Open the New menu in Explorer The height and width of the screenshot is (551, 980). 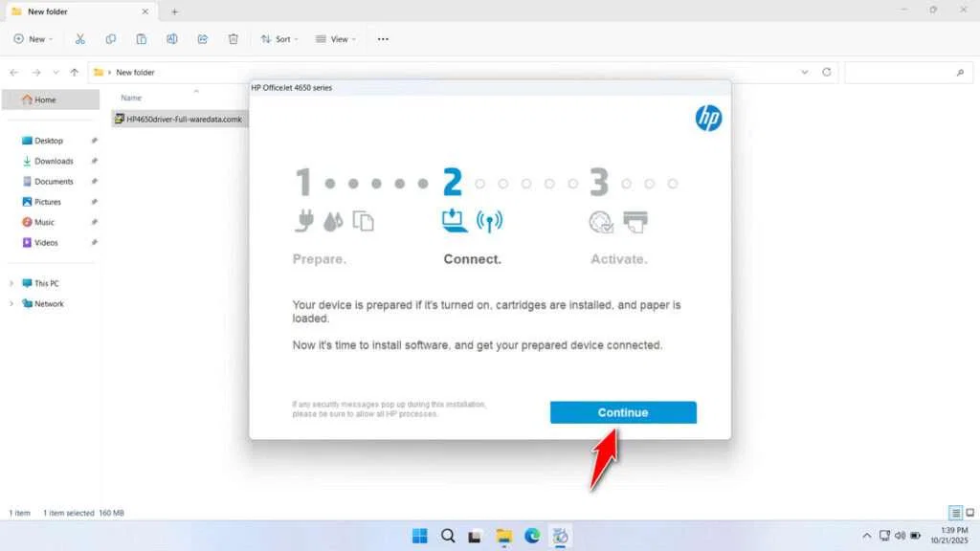[33, 39]
